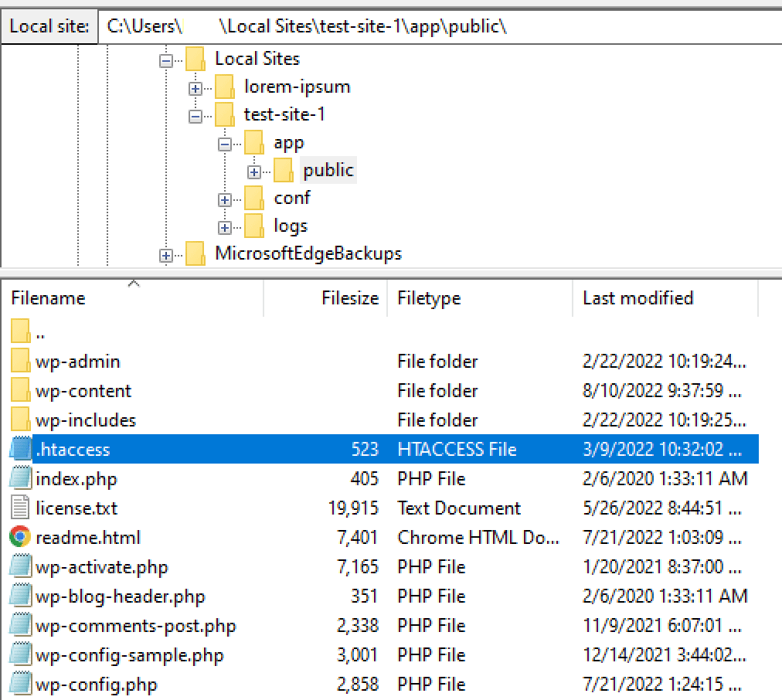782x700 pixels.
Task: Select the parent directory folder icon
Action: coord(19,331)
